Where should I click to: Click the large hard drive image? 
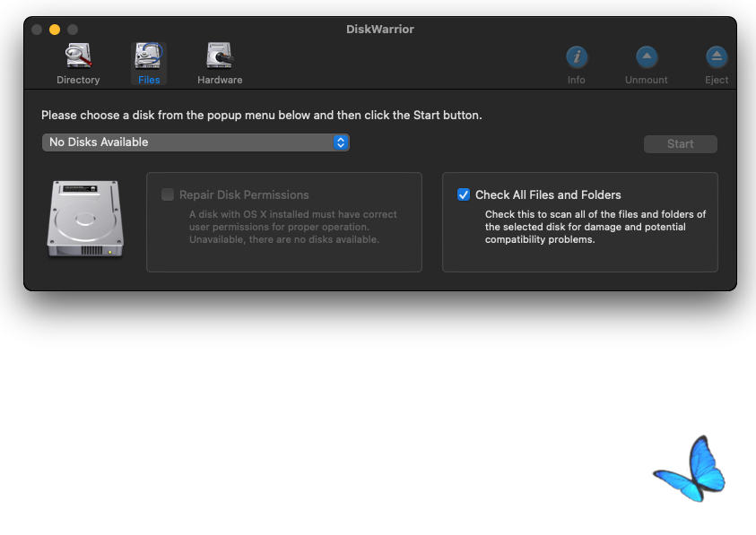(85, 219)
